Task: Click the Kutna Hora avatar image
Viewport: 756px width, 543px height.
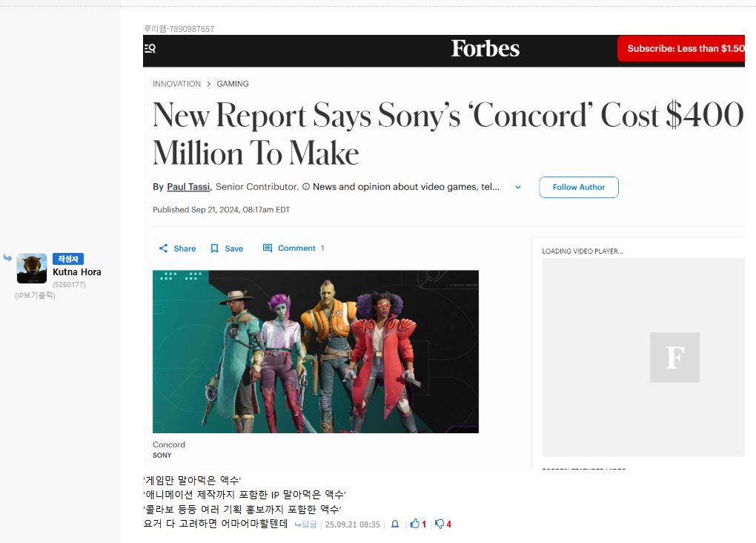Action: click(x=32, y=269)
